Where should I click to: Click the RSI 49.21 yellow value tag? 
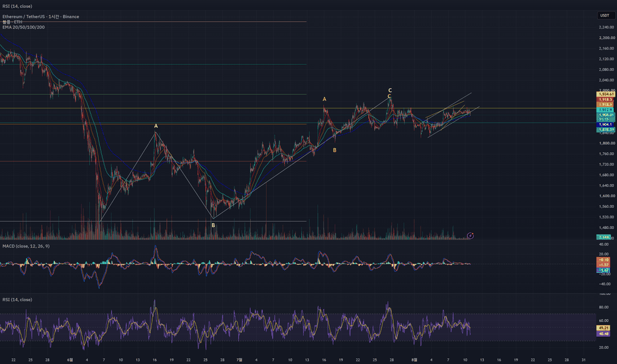pos(604,328)
